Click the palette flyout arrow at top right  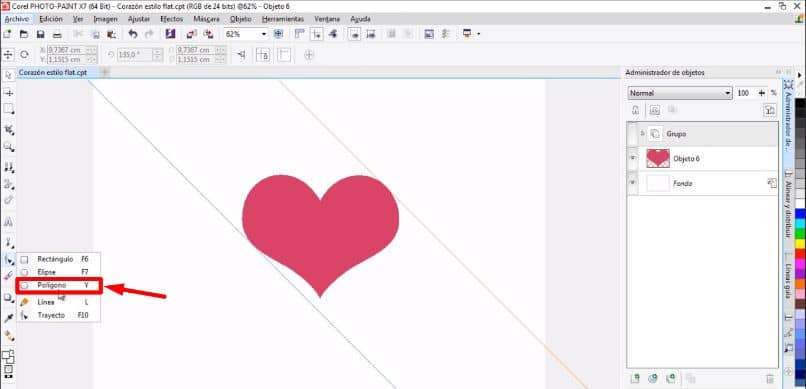tap(800, 76)
